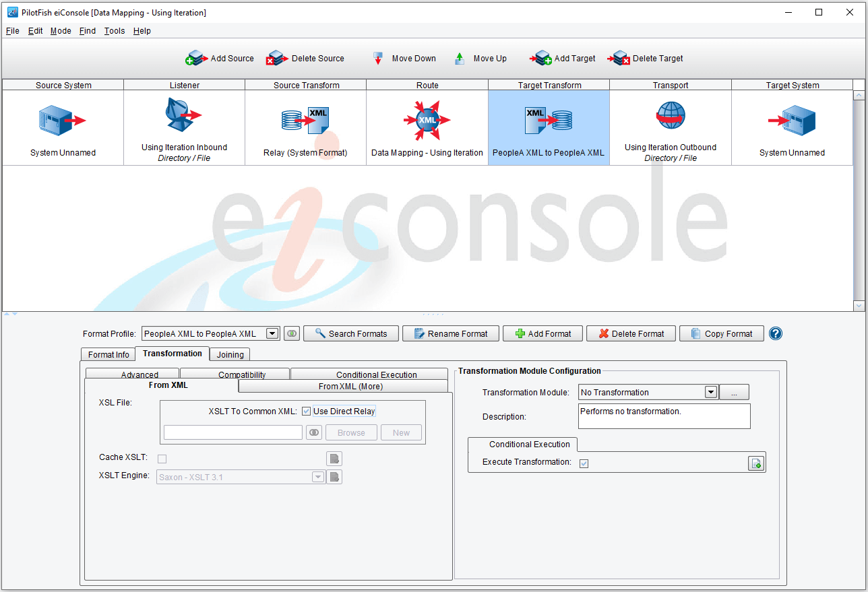Click the link icon beside Format Profile
This screenshot has height=592, width=868.
[291, 333]
